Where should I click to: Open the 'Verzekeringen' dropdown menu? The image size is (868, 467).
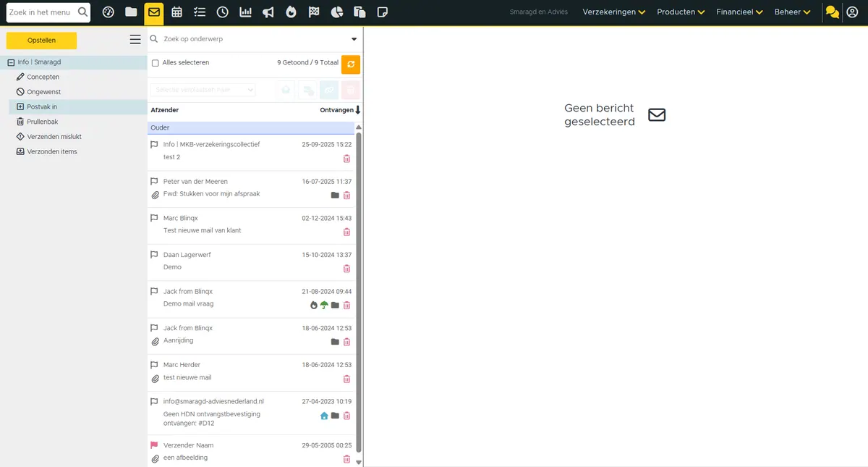pyautogui.click(x=614, y=12)
